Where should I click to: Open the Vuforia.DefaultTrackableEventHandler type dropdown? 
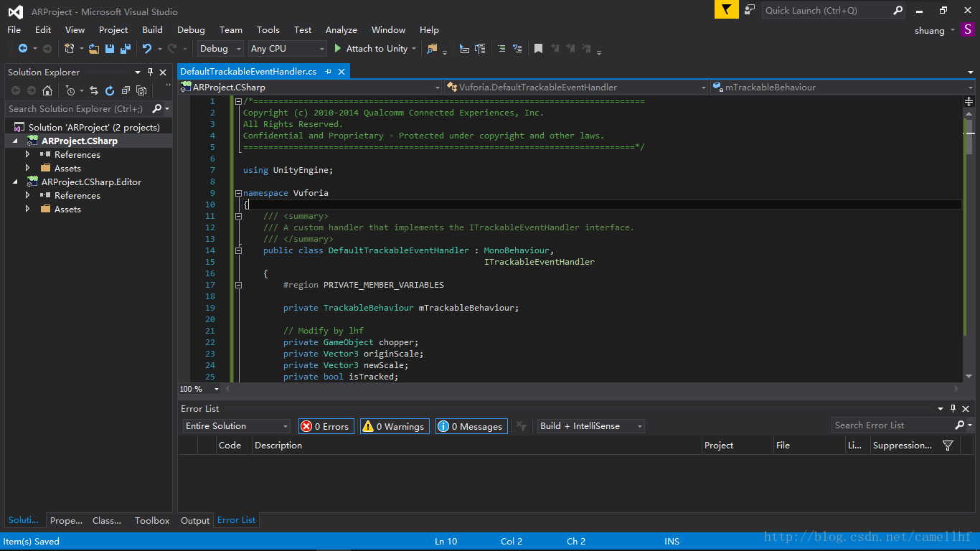[x=576, y=88]
